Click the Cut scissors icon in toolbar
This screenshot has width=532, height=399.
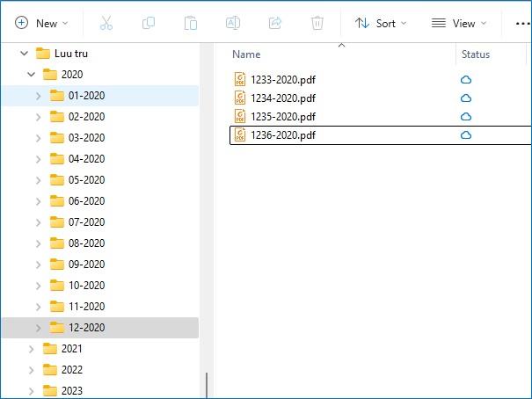(106, 23)
